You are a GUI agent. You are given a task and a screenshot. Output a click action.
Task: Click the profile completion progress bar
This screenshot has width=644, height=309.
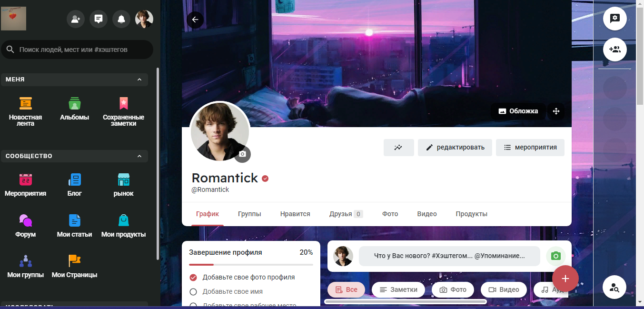[251, 264]
